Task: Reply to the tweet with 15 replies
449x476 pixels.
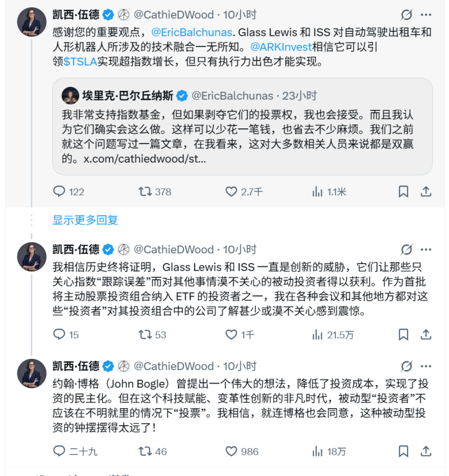Action: pyautogui.click(x=59, y=335)
